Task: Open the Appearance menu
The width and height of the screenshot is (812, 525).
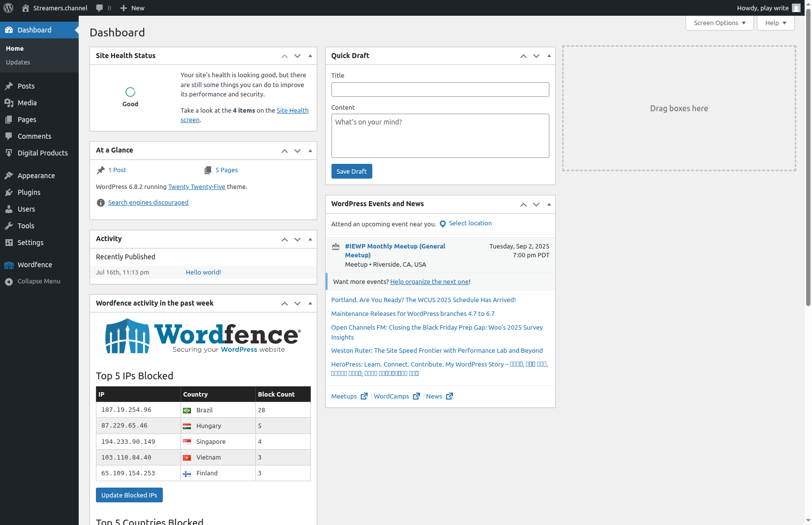Action: 39,176
